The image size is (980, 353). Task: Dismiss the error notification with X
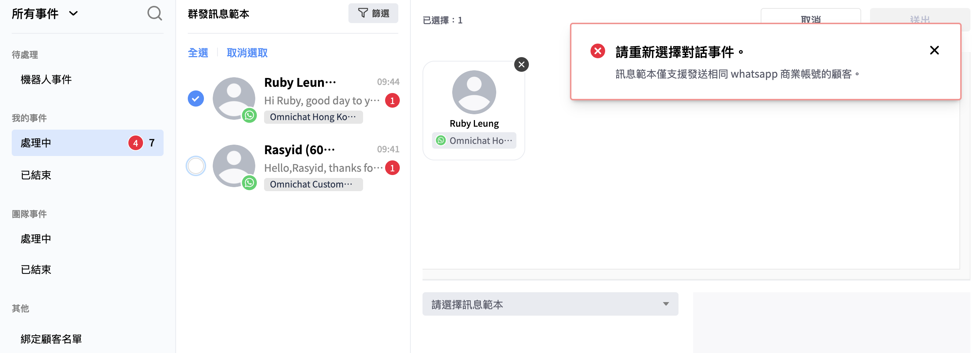934,51
